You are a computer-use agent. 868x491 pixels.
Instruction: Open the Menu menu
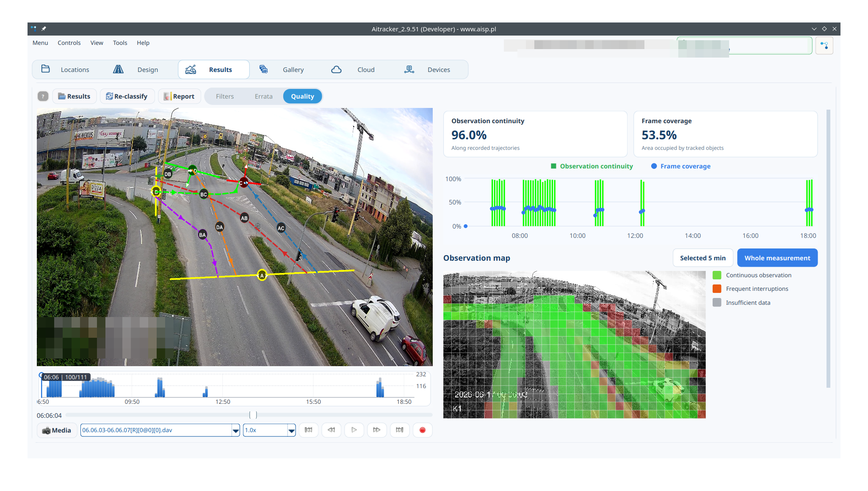pos(40,43)
